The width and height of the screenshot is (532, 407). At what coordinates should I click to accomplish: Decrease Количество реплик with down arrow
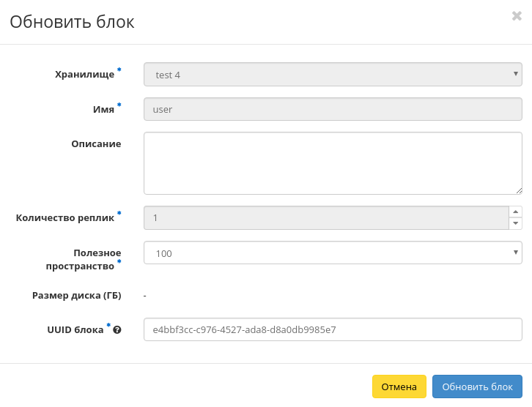[516, 223]
